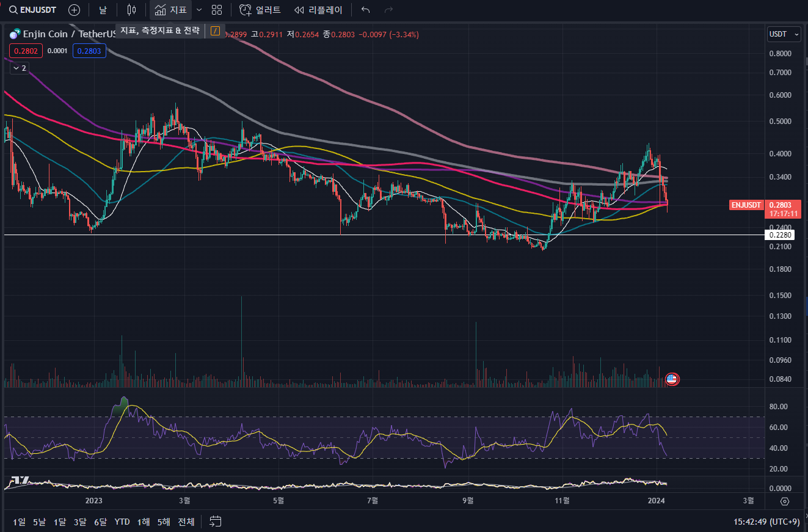Screen dimensions: 808x532
Task: Select the 전체 all time range
Action: (186, 522)
